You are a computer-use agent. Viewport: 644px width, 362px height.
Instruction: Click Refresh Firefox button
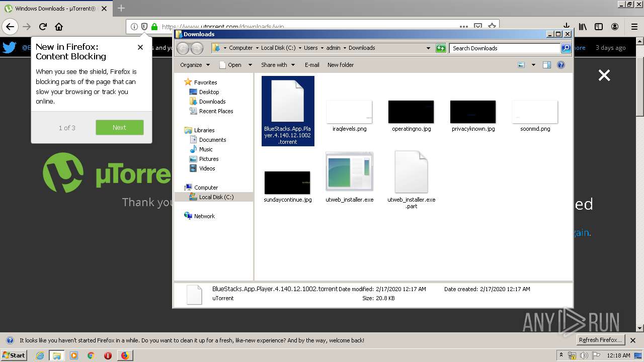pos(600,340)
